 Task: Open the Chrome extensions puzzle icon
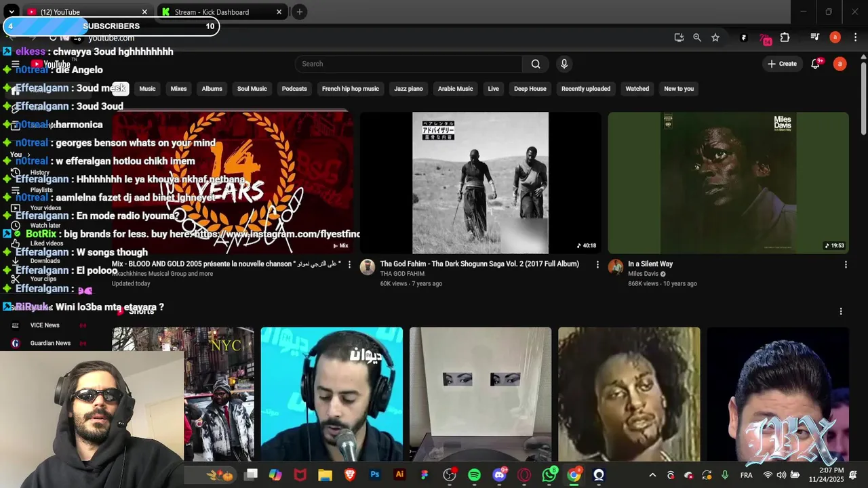point(785,37)
